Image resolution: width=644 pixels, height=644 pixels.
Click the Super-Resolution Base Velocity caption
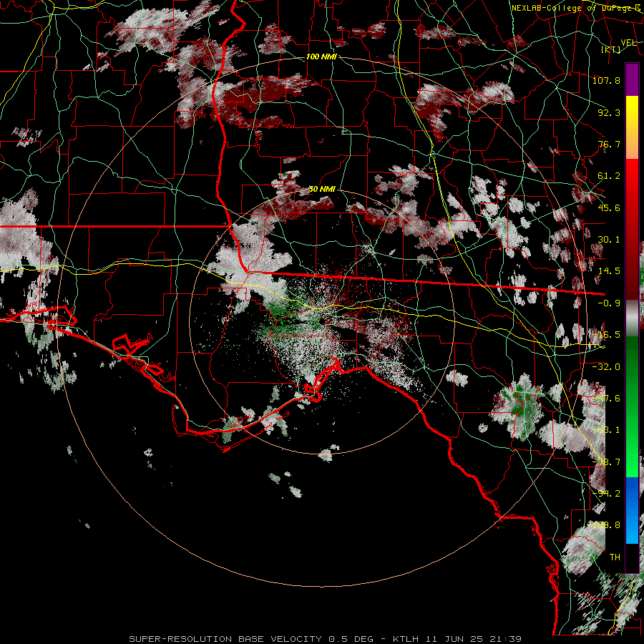326,639
